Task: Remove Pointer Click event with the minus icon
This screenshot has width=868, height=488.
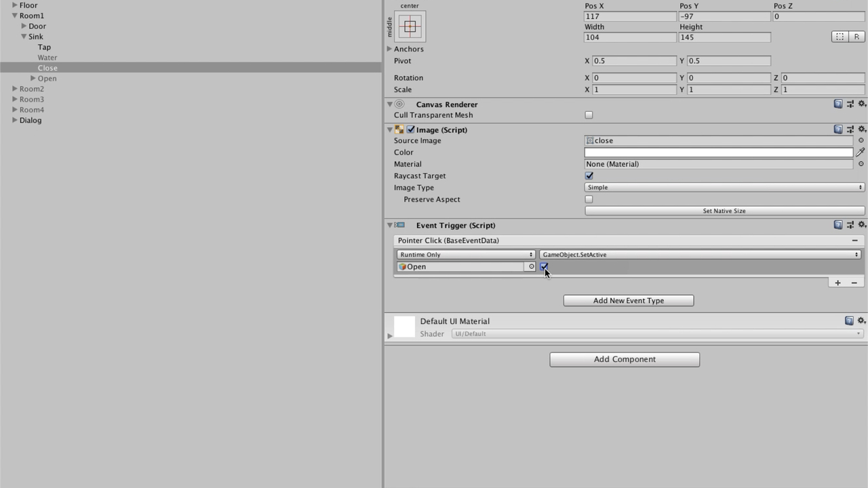Action: (x=854, y=241)
